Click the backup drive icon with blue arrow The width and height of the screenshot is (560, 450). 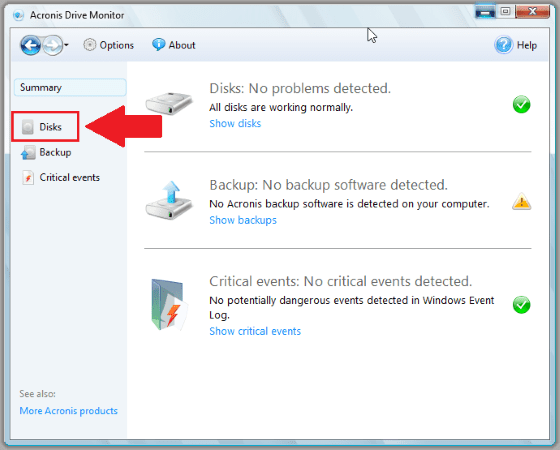[x=169, y=200]
